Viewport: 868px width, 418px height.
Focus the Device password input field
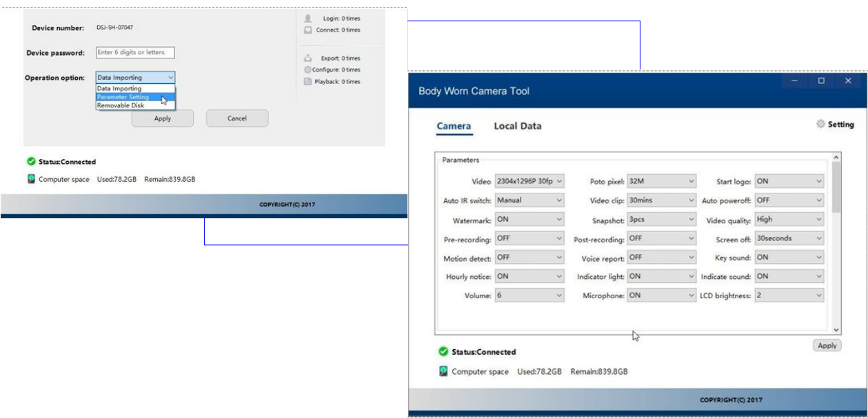coord(135,52)
